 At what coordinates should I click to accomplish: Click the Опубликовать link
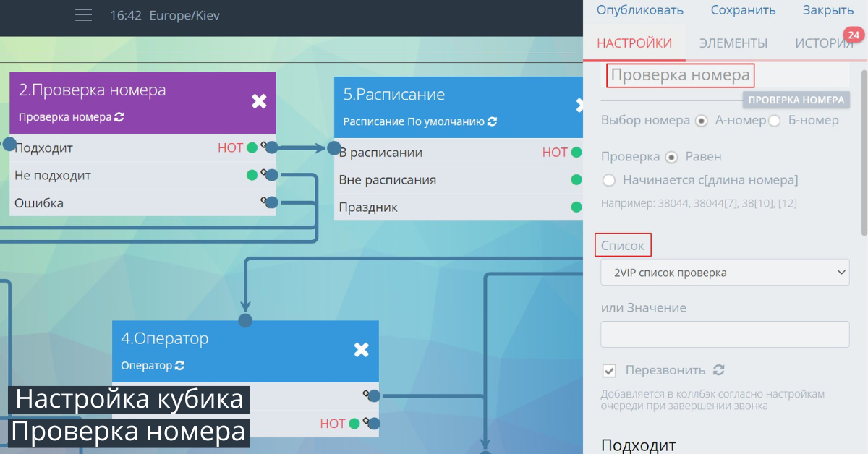click(x=639, y=9)
